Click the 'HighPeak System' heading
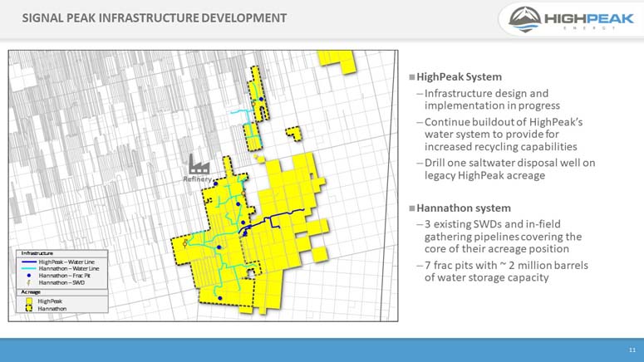The image size is (644, 362). (460, 76)
